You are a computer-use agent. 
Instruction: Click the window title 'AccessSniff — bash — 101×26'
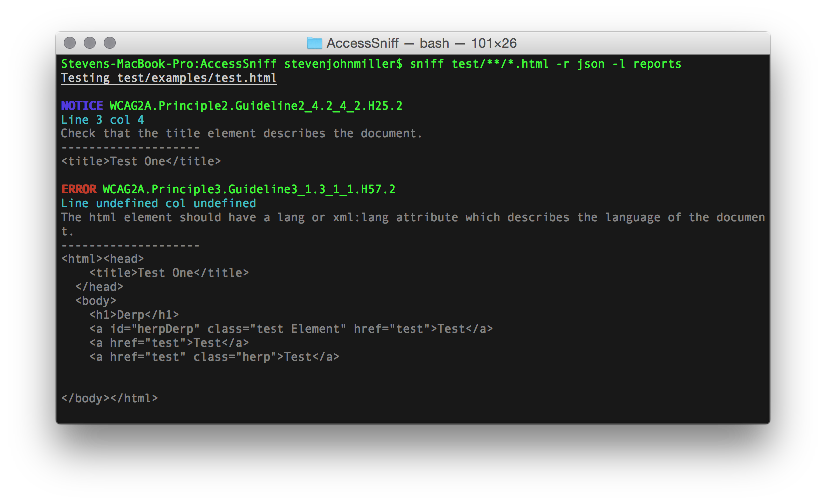pos(421,43)
